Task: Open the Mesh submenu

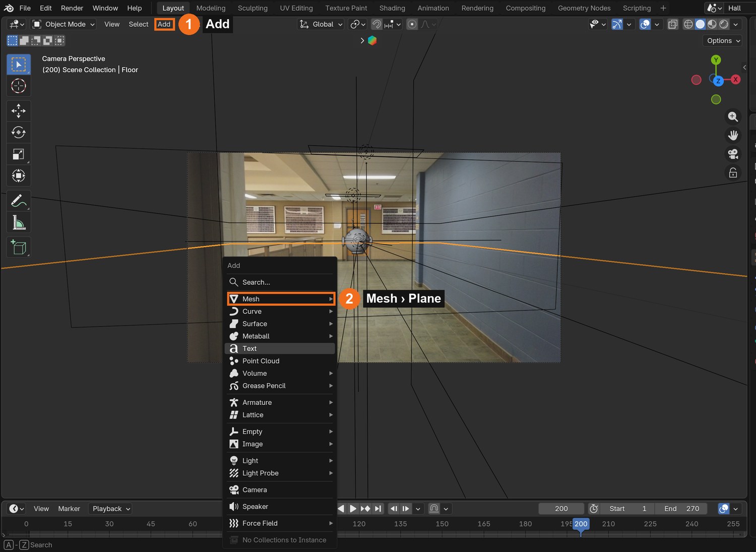Action: [281, 299]
